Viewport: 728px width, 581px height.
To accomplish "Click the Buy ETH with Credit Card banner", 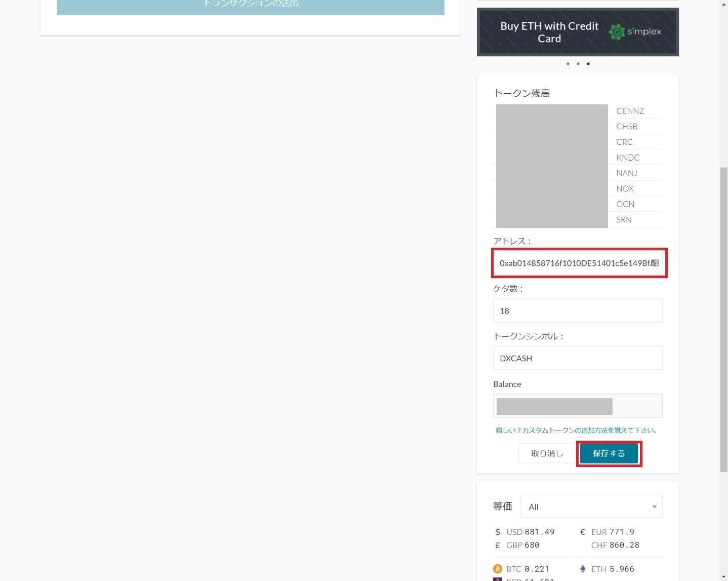I will [578, 32].
